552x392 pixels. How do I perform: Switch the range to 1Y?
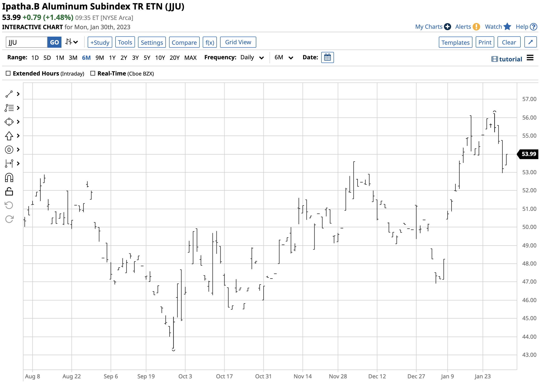click(112, 58)
